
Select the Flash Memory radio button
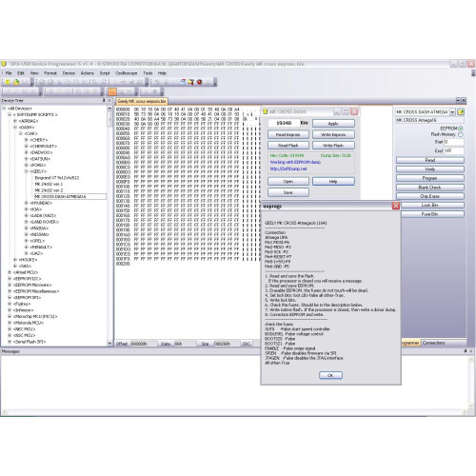[461, 134]
